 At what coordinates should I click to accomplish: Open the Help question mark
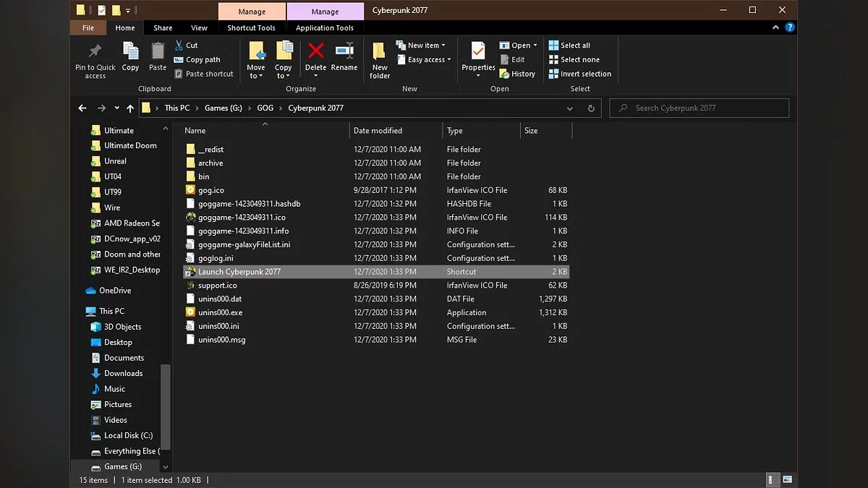[790, 27]
